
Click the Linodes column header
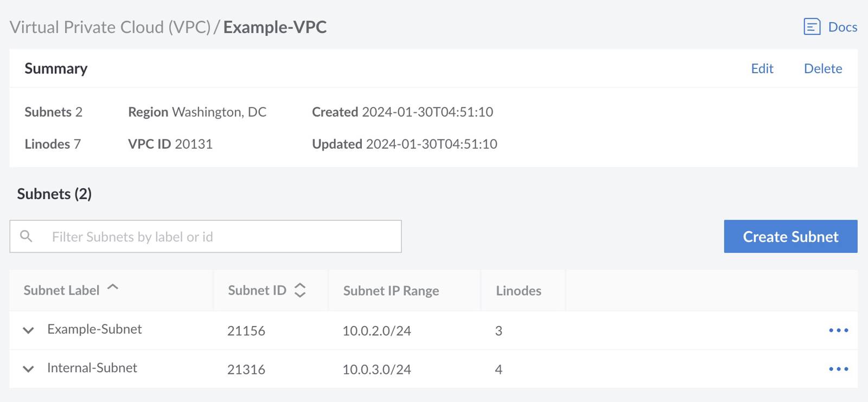518,290
